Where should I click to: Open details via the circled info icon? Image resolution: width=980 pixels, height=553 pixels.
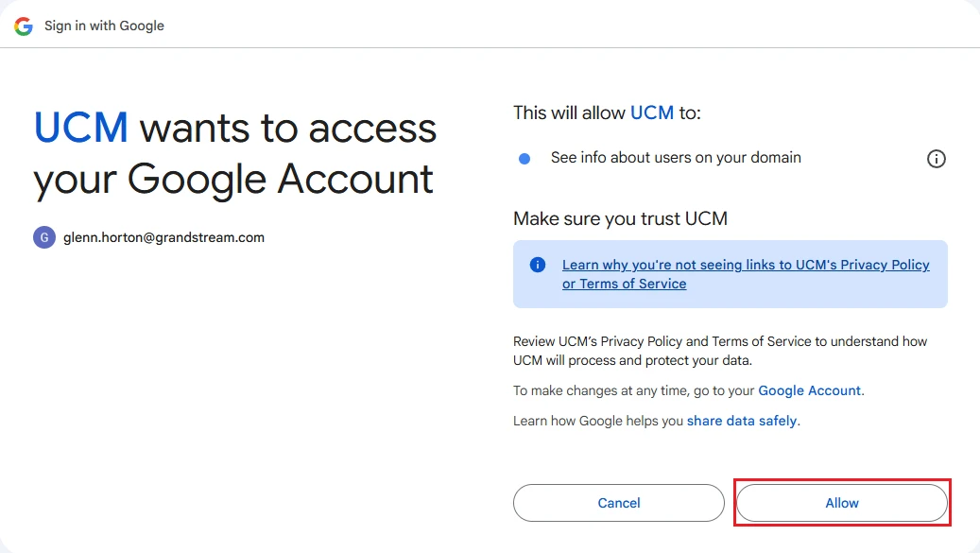[x=936, y=159]
